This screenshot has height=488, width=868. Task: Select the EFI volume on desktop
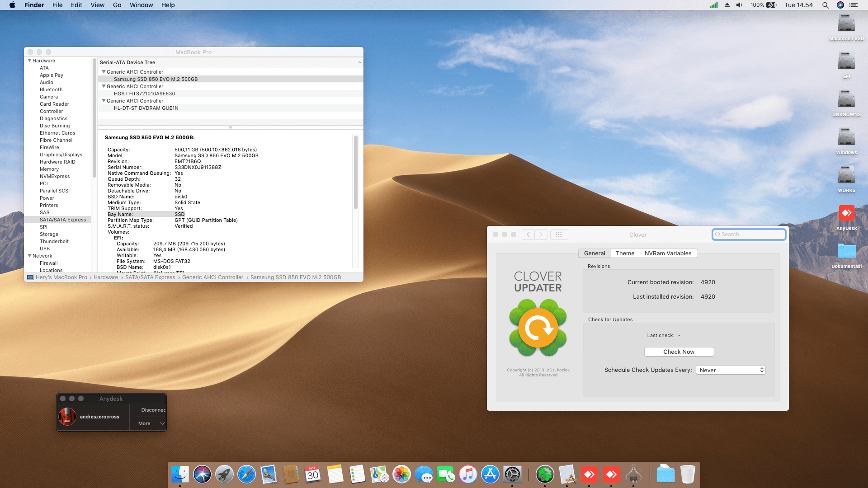pos(846,66)
